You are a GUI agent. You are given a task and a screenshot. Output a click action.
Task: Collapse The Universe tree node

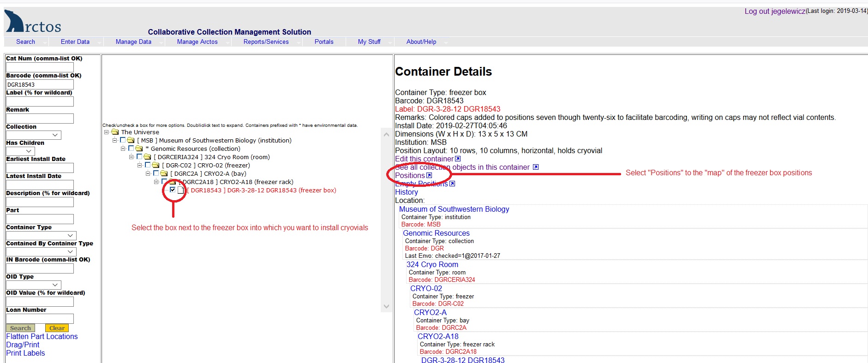pos(107,132)
